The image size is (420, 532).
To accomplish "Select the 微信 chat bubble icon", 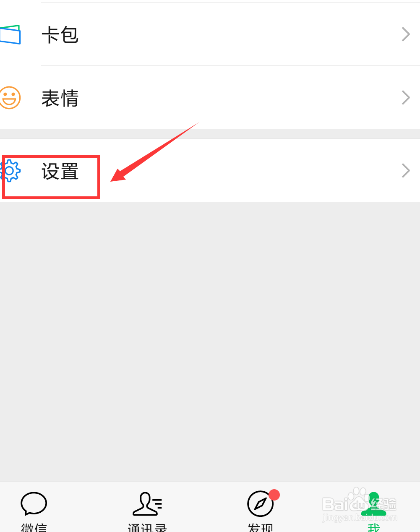I will click(x=34, y=503).
